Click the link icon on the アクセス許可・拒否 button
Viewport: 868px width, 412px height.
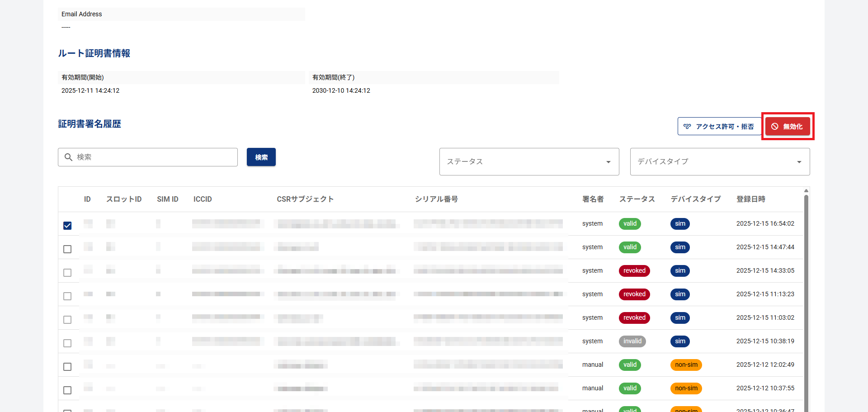[x=687, y=126]
